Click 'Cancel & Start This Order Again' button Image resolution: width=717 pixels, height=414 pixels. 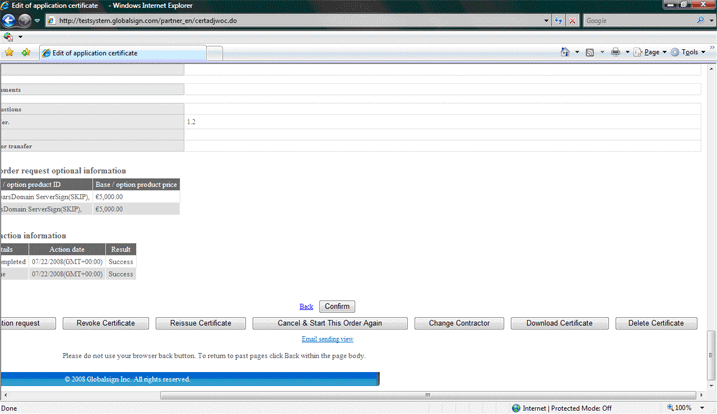click(330, 323)
